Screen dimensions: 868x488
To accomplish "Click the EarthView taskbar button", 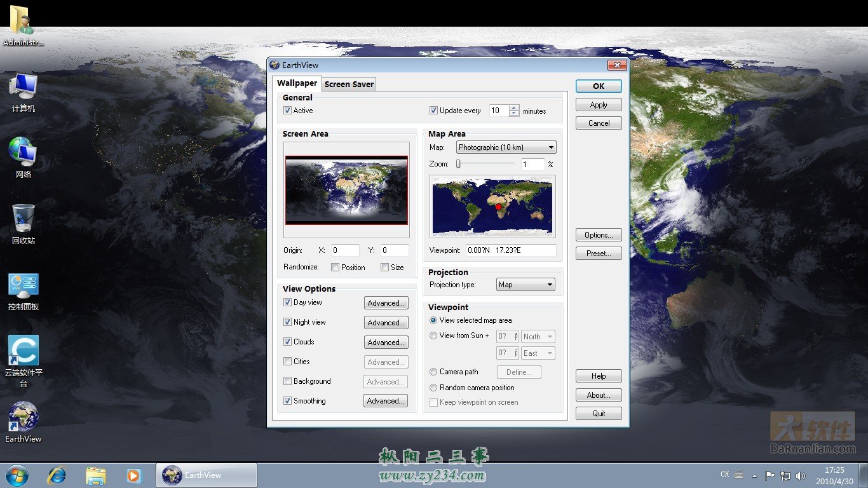I will tap(207, 475).
